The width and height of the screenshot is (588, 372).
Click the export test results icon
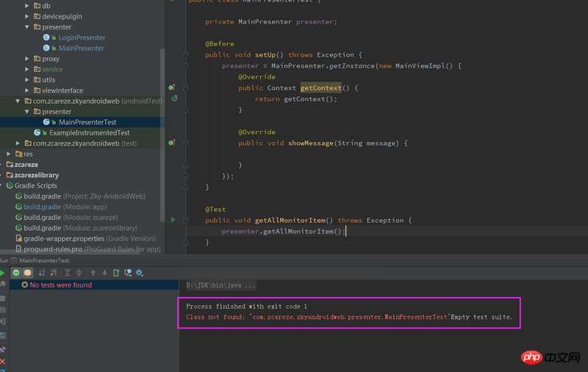pyautogui.click(x=116, y=273)
